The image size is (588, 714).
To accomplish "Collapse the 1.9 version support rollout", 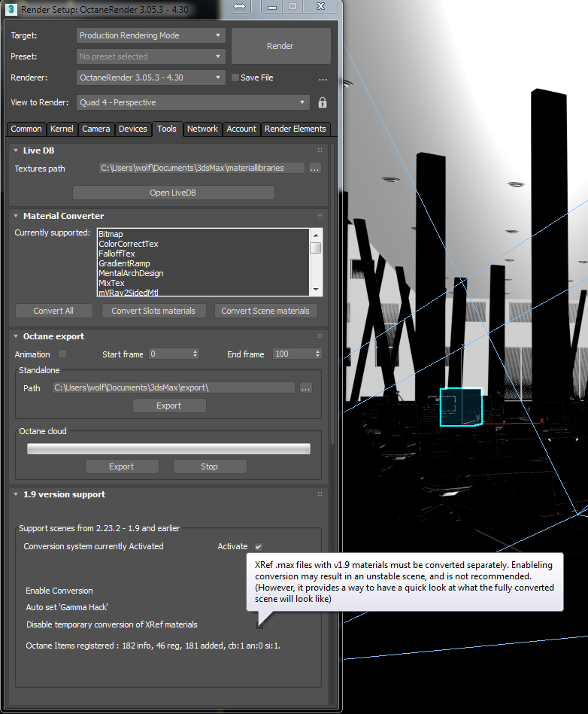I will [x=16, y=494].
